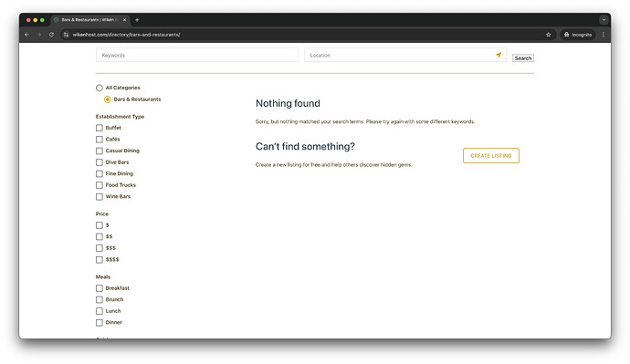The width and height of the screenshot is (630, 364).
Task: Select the All Categories radio option
Action: click(x=100, y=88)
